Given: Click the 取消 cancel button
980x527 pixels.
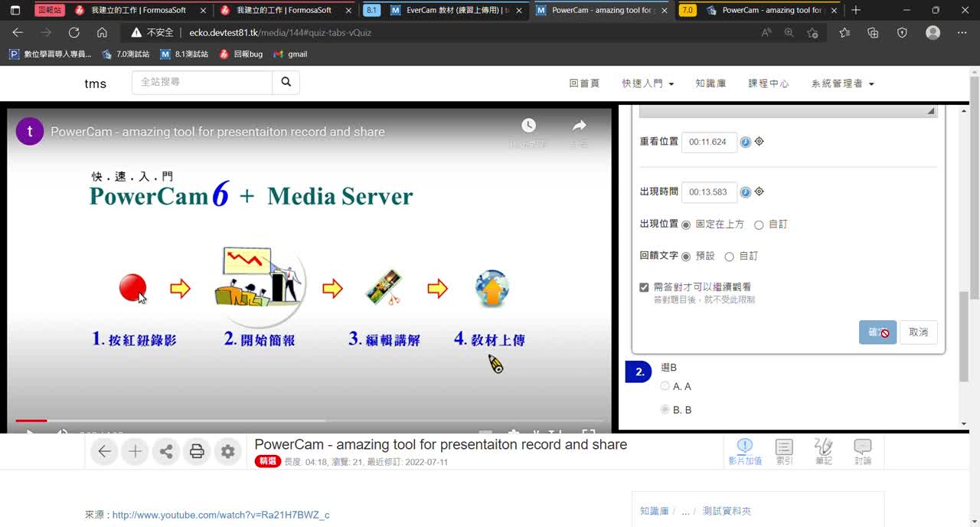Looking at the screenshot, I should pos(919,332).
